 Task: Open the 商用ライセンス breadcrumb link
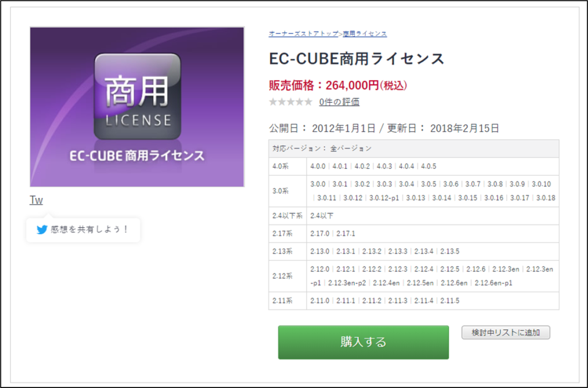pos(365,34)
